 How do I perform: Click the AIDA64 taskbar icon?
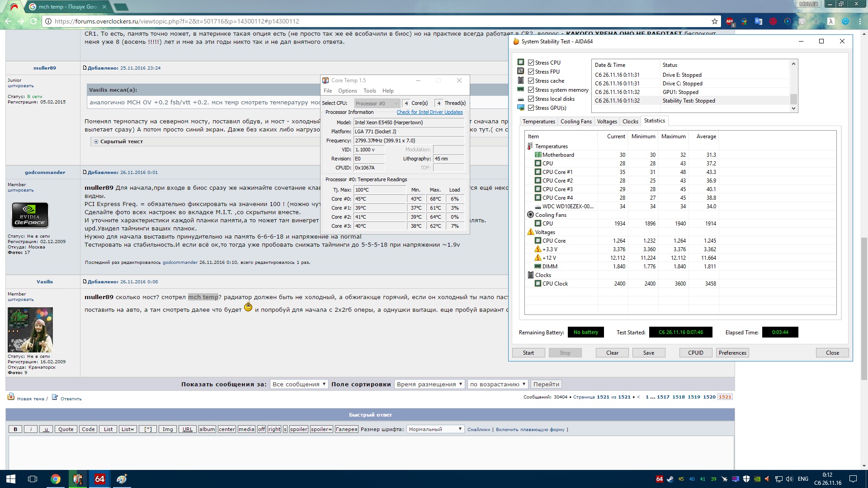[99, 479]
